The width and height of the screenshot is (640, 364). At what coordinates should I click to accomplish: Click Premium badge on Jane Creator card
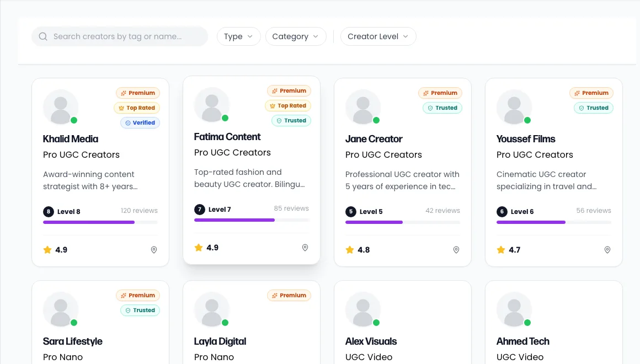440,93
